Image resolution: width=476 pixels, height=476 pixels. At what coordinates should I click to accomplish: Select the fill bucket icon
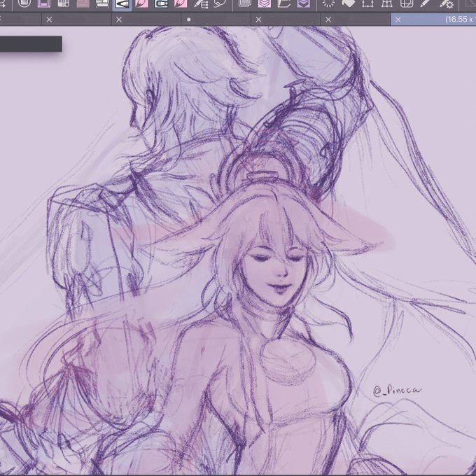coord(348,3)
